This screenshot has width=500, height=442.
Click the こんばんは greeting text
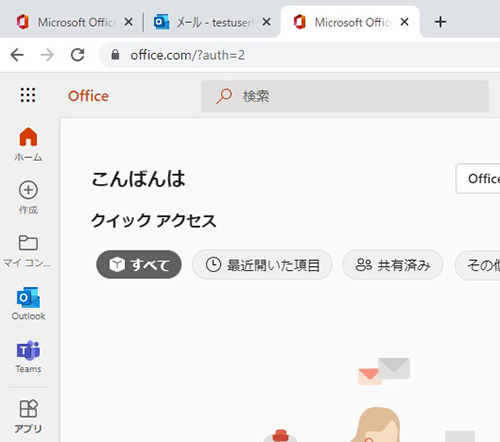coord(138,179)
